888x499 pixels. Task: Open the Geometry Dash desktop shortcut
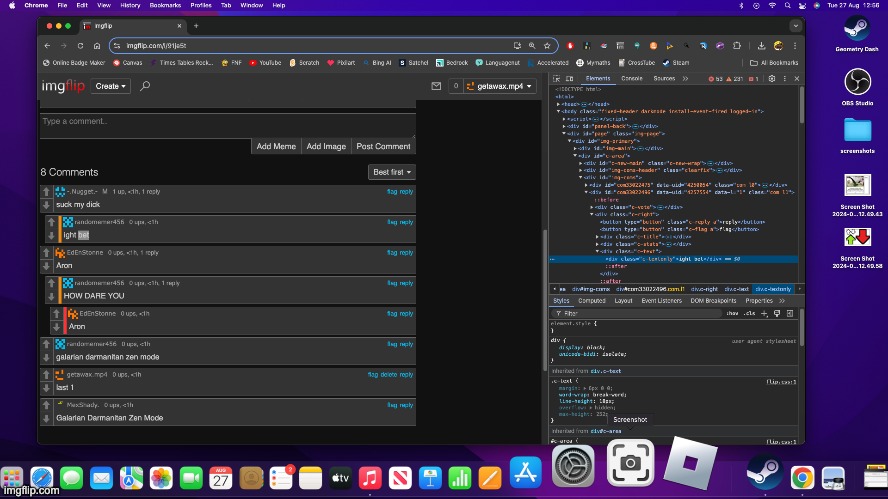pos(857,33)
